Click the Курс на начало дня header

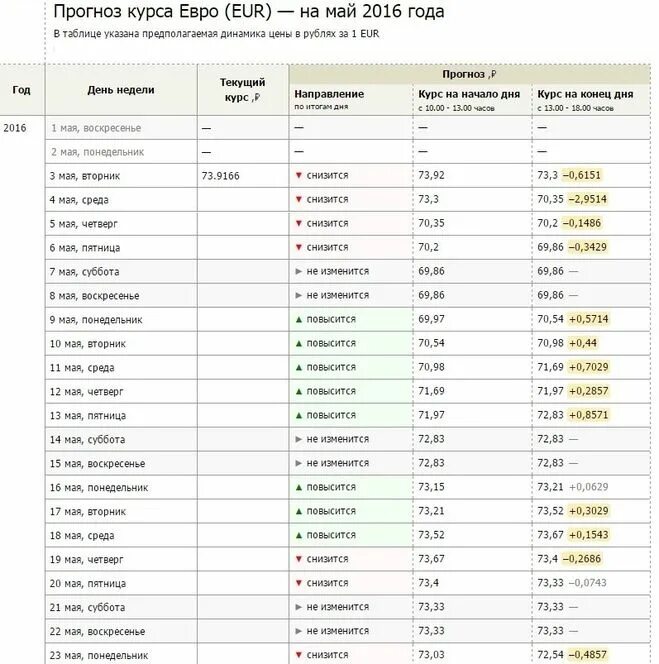pos(468,93)
